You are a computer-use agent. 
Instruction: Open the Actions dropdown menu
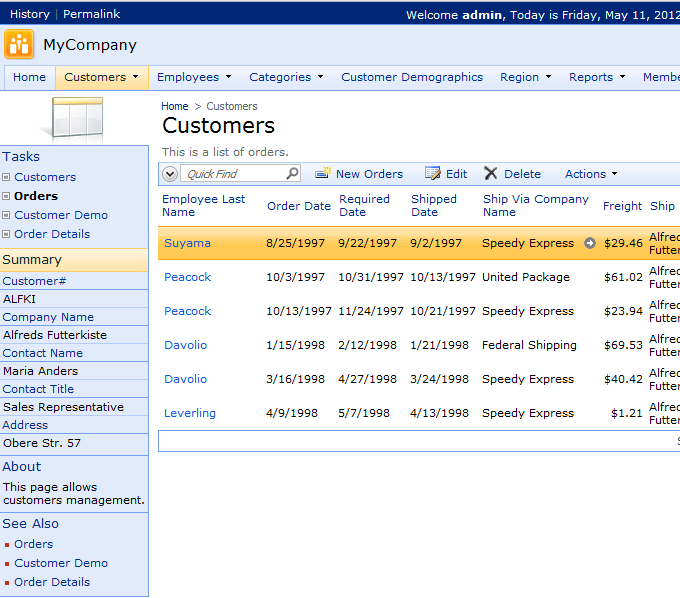[x=590, y=174]
